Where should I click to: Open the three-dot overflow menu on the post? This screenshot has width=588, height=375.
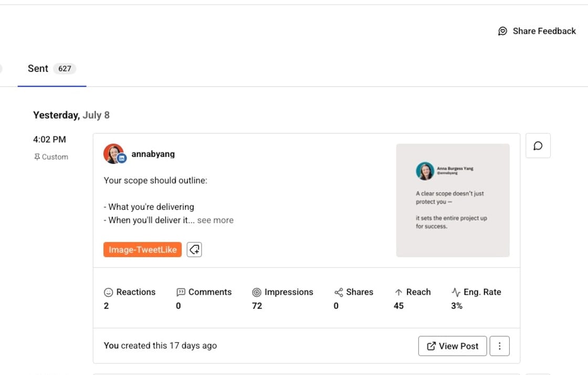point(499,346)
